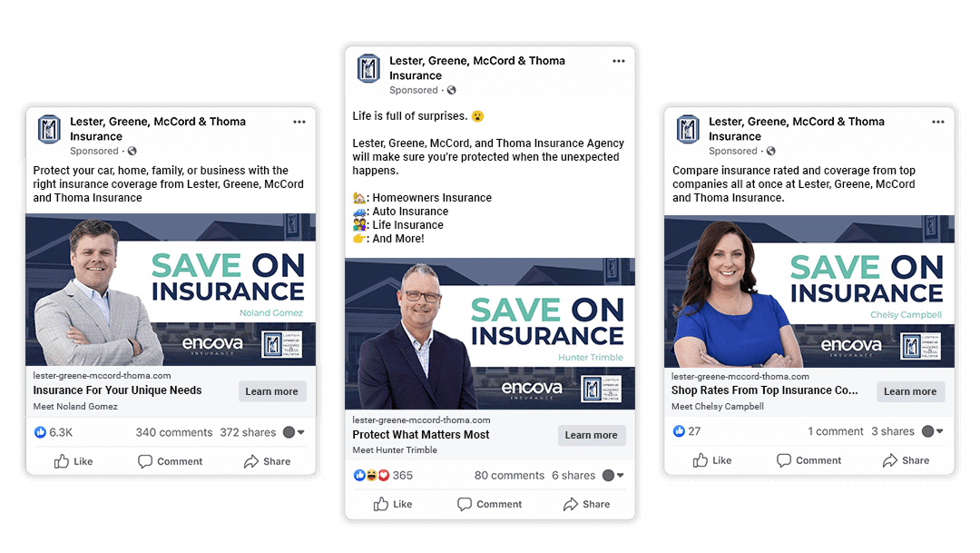Open the 340 comments link
The height and width of the screenshot is (553, 980).
click(x=173, y=432)
